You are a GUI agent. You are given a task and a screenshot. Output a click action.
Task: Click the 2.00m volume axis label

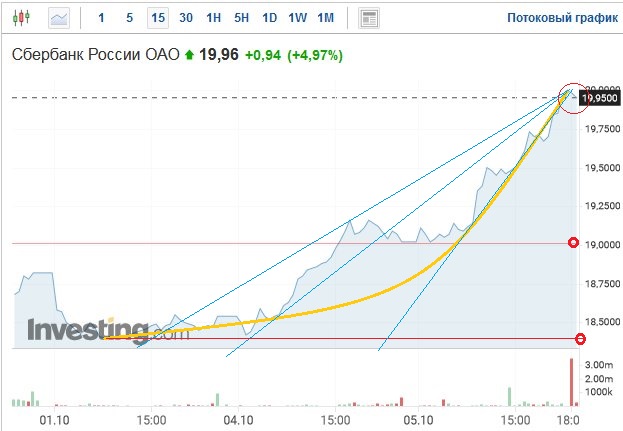[x=599, y=379]
